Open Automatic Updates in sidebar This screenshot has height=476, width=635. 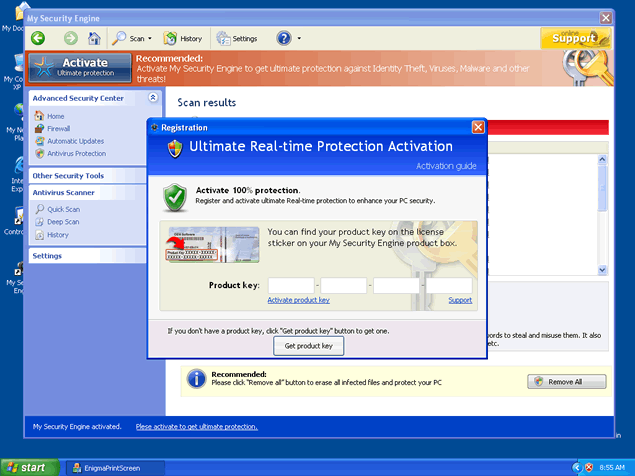click(x=74, y=141)
